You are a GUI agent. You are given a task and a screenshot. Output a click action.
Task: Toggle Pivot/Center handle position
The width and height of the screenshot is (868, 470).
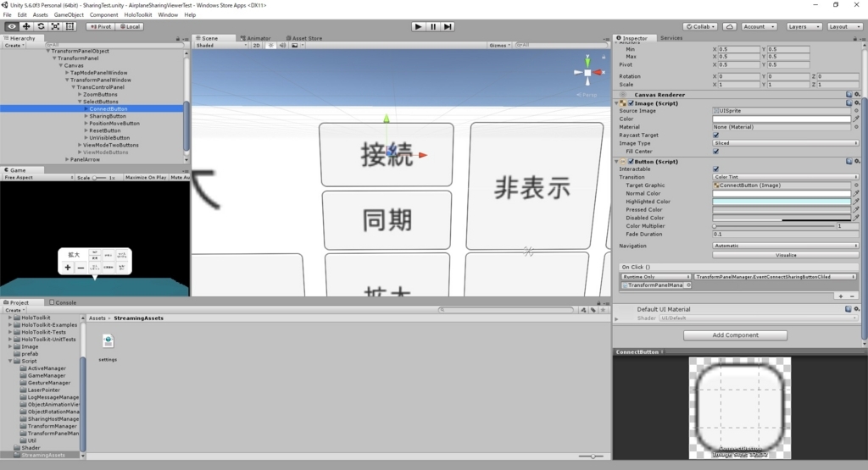[100, 26]
